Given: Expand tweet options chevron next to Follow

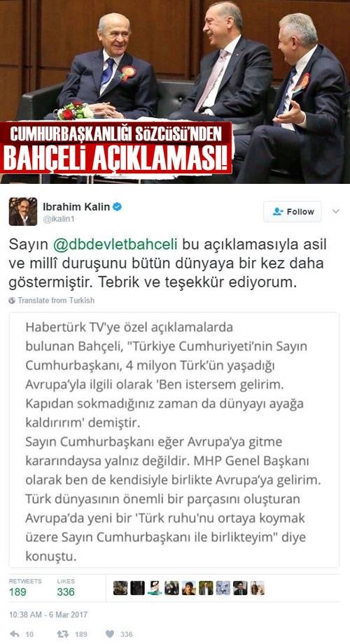Looking at the screenshot, I should point(335,211).
